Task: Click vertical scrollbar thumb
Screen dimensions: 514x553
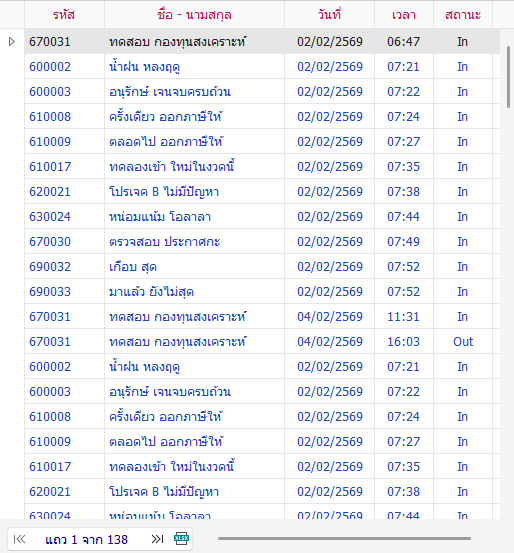Action: tap(508, 77)
